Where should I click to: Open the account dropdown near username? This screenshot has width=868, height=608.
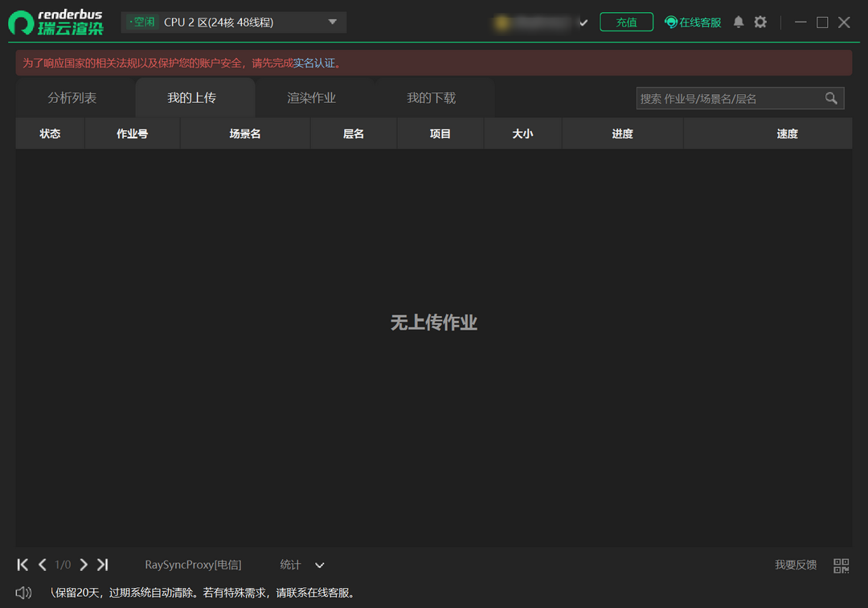[583, 23]
